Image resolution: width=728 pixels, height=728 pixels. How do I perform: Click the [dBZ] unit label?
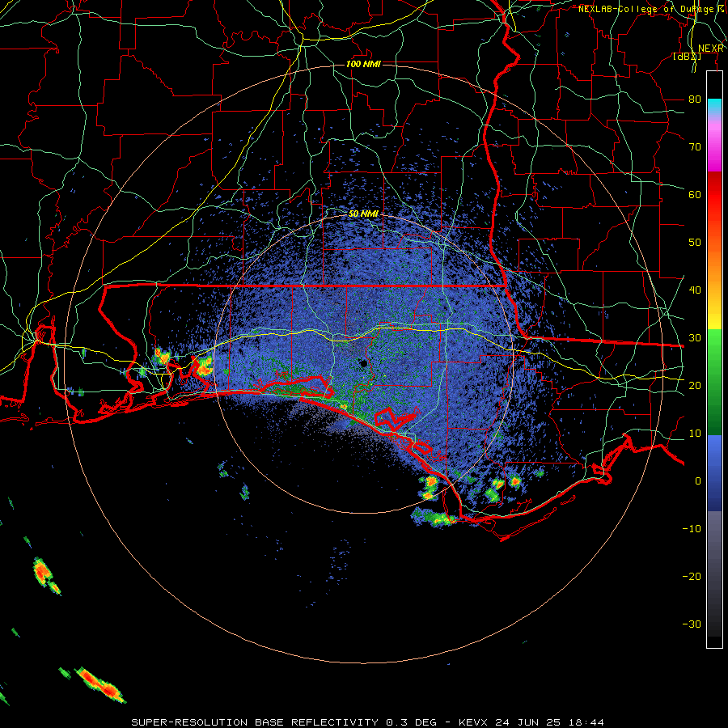(x=687, y=57)
